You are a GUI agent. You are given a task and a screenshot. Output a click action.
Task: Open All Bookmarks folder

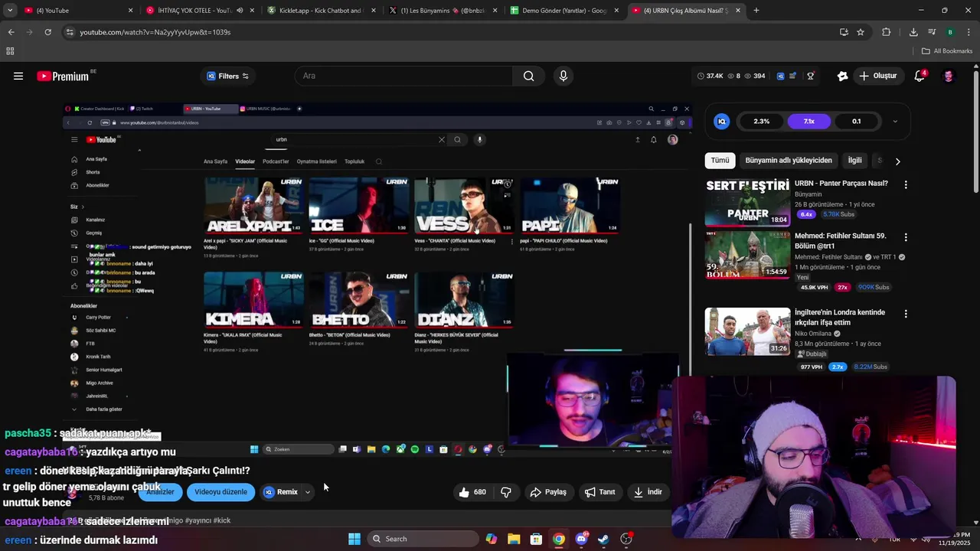947,51
